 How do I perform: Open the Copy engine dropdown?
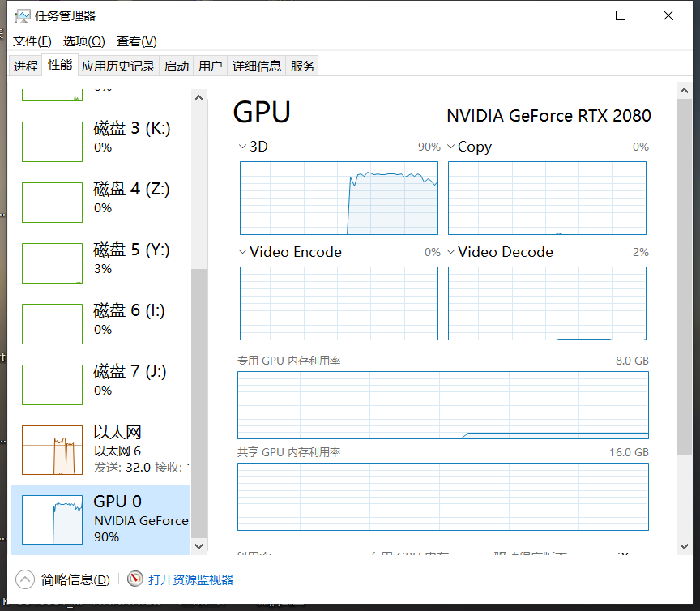pyautogui.click(x=450, y=147)
